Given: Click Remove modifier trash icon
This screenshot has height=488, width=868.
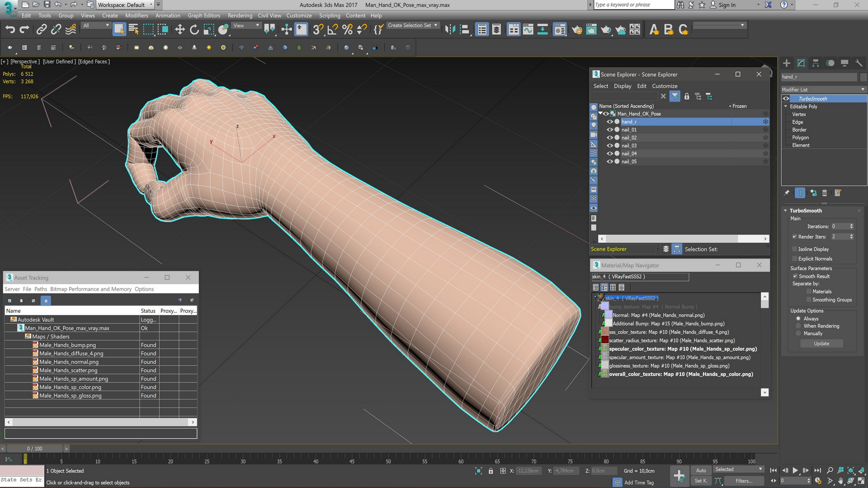Looking at the screenshot, I should [x=825, y=193].
